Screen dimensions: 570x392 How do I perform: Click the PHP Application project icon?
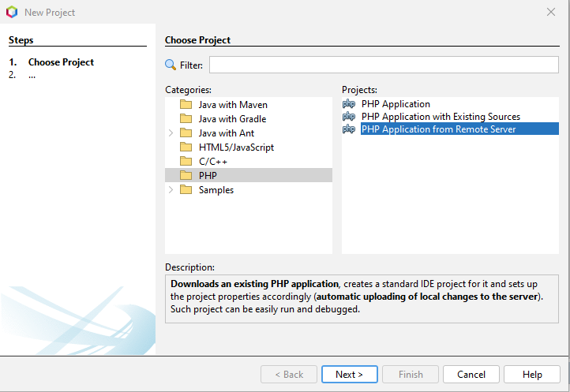(x=348, y=104)
